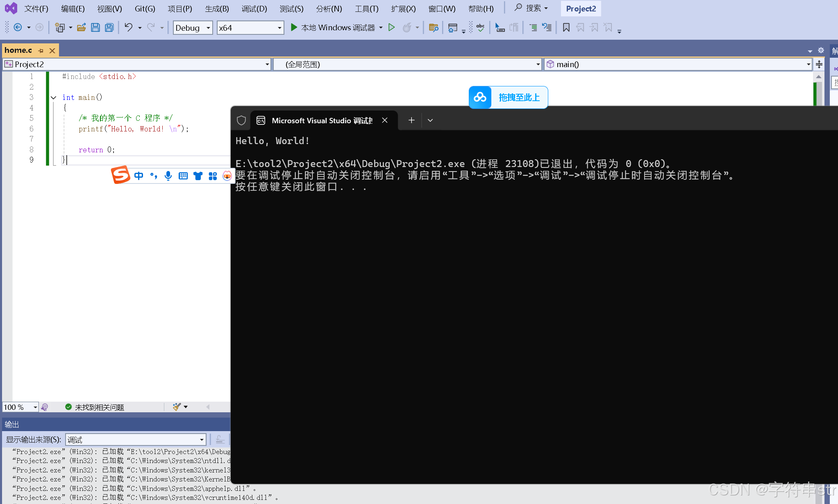Viewport: 838px width, 504px height.
Task: Run without debugging via green outline arrow
Action: click(x=391, y=27)
